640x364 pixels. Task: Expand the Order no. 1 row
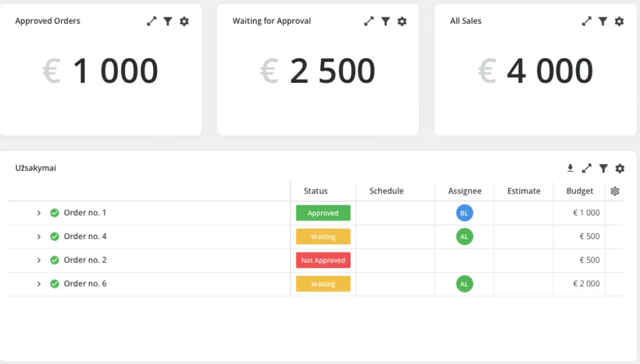pos(39,213)
